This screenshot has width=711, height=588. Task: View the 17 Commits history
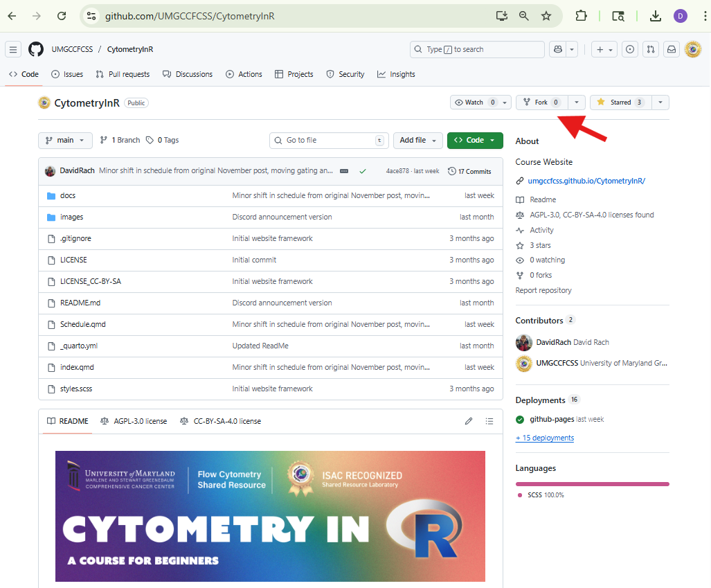tap(469, 171)
